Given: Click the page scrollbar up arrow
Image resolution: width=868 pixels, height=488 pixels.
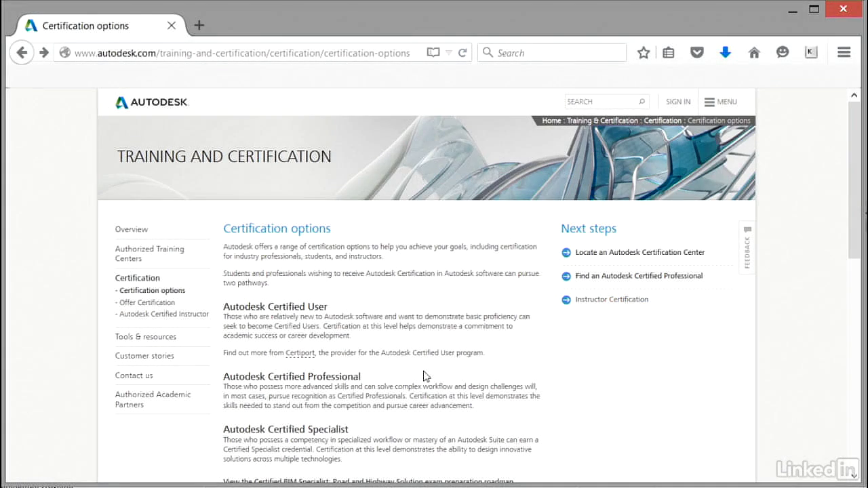Looking at the screenshot, I should 854,96.
